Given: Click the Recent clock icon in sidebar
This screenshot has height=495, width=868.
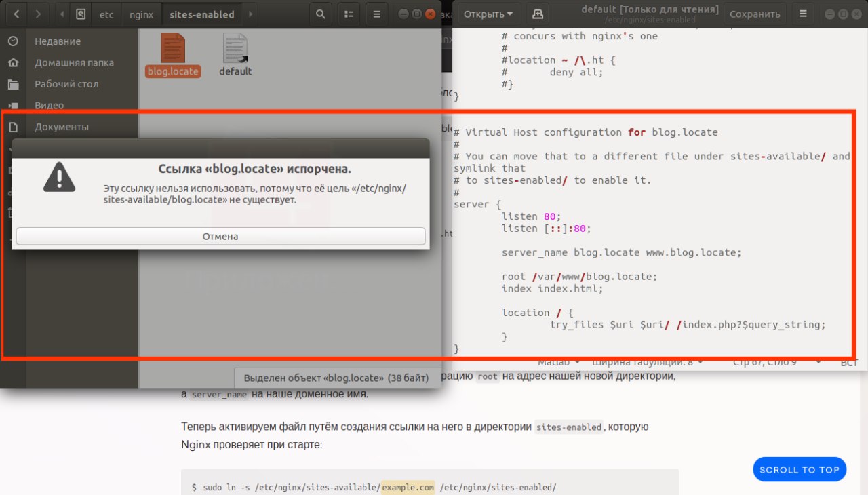Looking at the screenshot, I should (x=13, y=41).
